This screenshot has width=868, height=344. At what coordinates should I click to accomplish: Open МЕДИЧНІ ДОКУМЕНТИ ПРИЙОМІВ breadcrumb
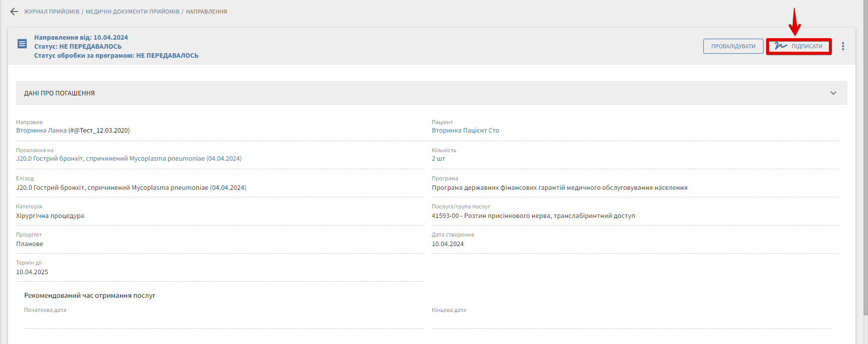[133, 12]
